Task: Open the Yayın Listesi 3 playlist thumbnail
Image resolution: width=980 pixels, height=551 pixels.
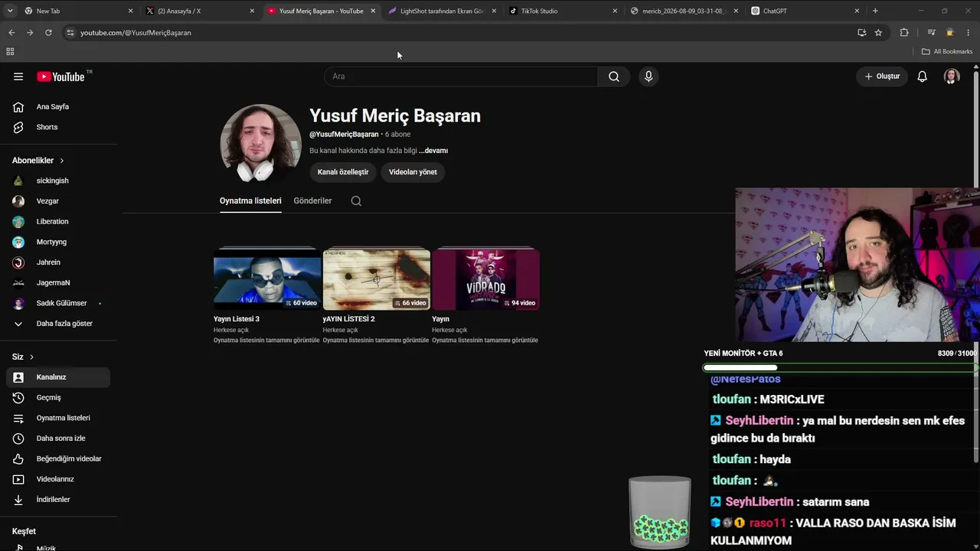Action: click(x=267, y=279)
